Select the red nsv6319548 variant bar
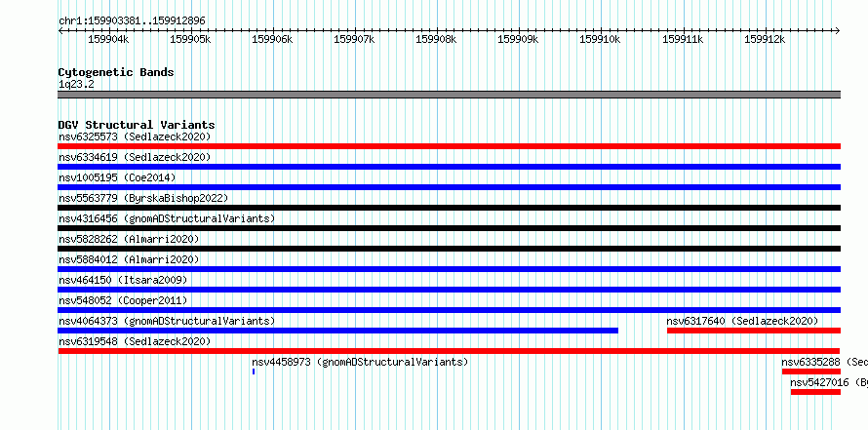 [449, 351]
